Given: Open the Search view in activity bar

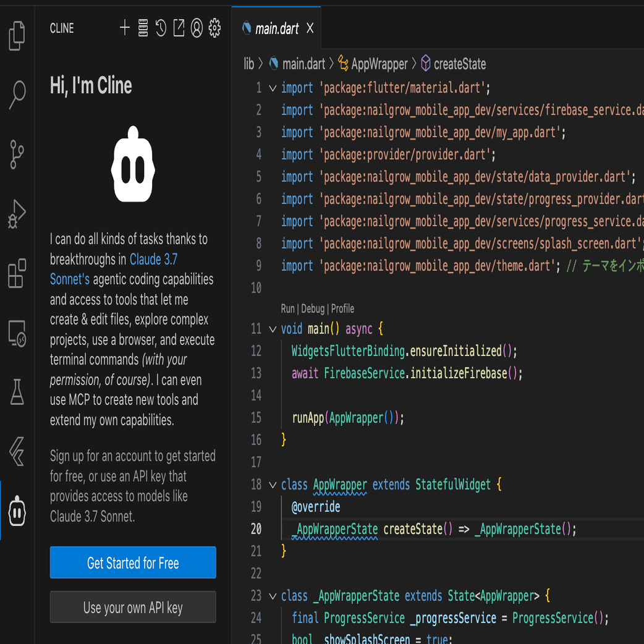Looking at the screenshot, I should tap(17, 95).
